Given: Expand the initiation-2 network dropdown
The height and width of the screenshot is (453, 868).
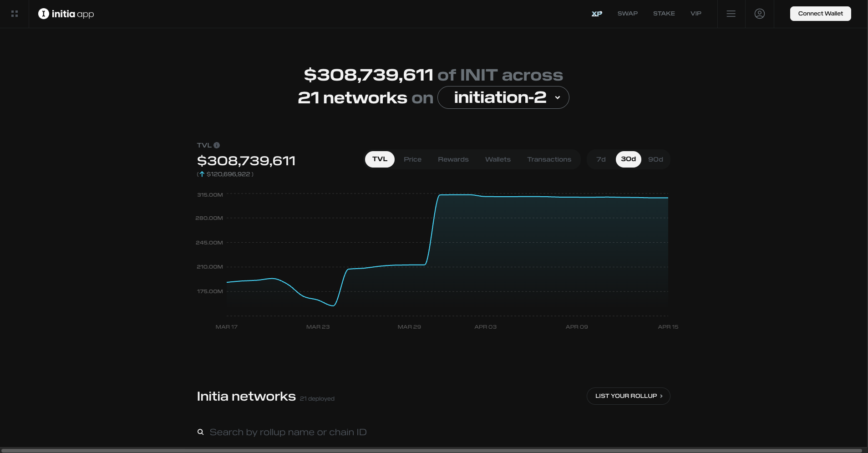Looking at the screenshot, I should 503,97.
